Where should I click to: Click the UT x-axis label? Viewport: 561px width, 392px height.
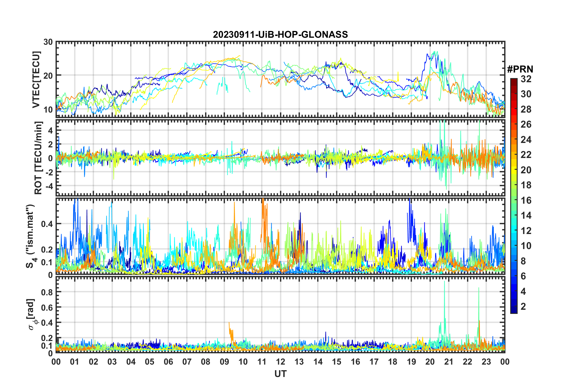[x=280, y=374]
